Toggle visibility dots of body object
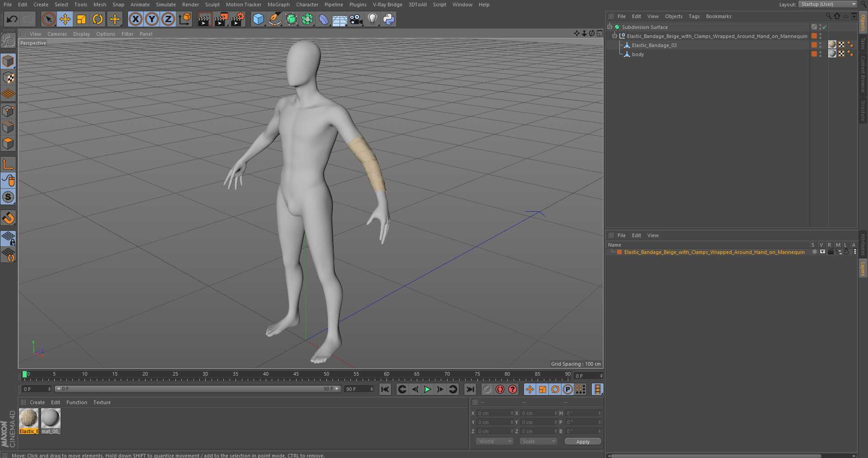The height and width of the screenshot is (458, 868). click(820, 54)
